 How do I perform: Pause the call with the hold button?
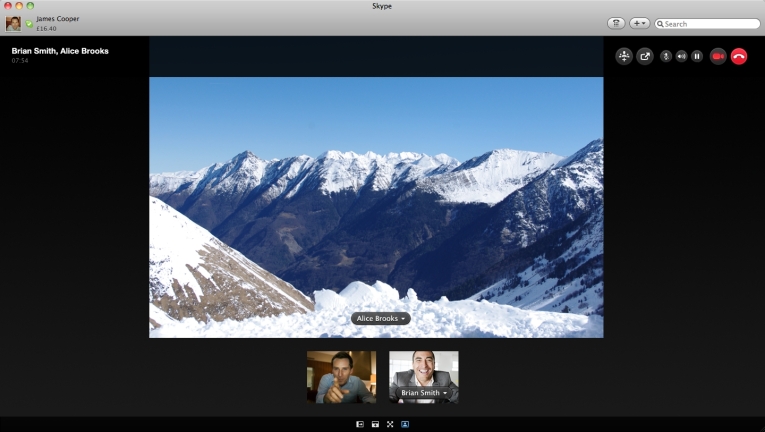697,56
